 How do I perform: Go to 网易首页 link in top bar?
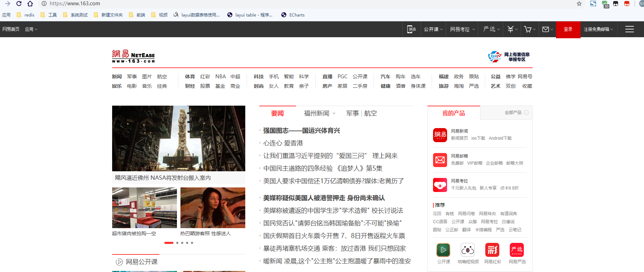11,29
